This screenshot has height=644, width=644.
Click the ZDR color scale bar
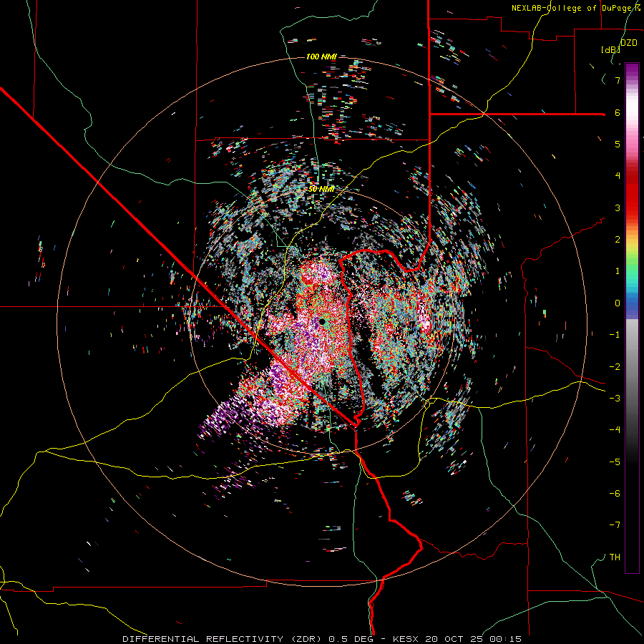tap(632, 318)
